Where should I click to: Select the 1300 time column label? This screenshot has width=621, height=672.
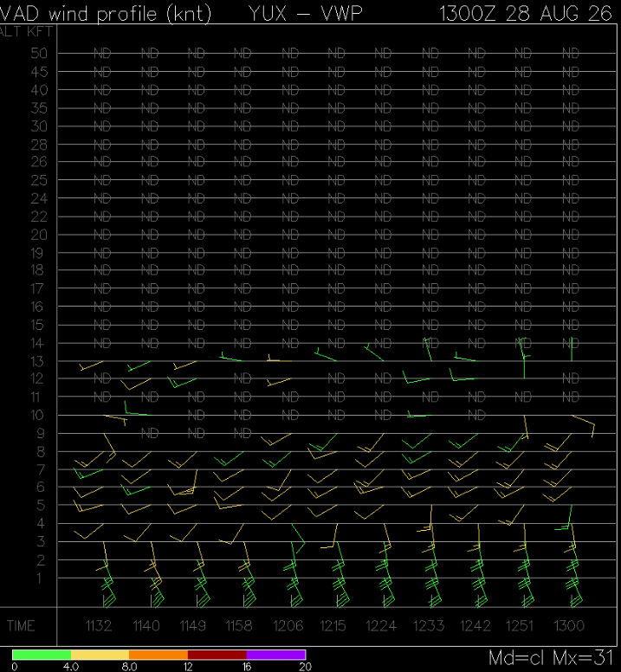[569, 626]
